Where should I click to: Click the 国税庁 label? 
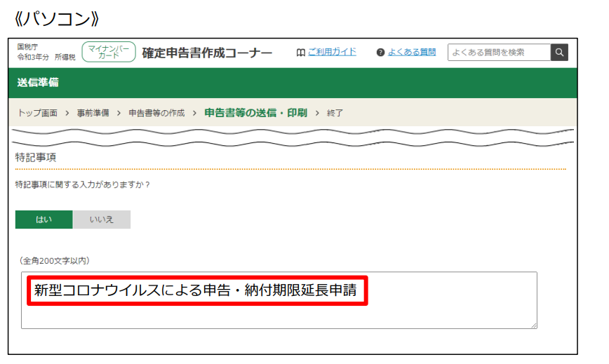tap(27, 47)
